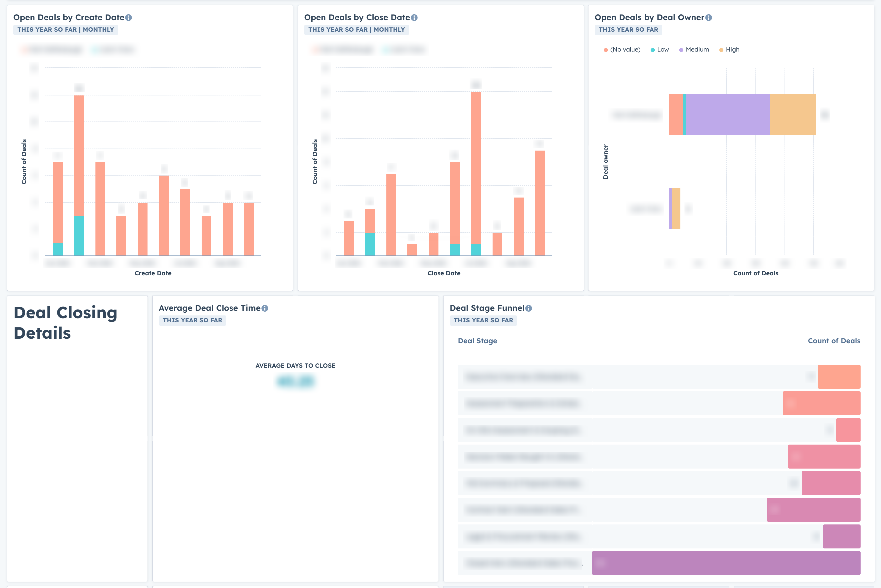Click the Create Date axis label
This screenshot has width=881, height=588.
153,273
